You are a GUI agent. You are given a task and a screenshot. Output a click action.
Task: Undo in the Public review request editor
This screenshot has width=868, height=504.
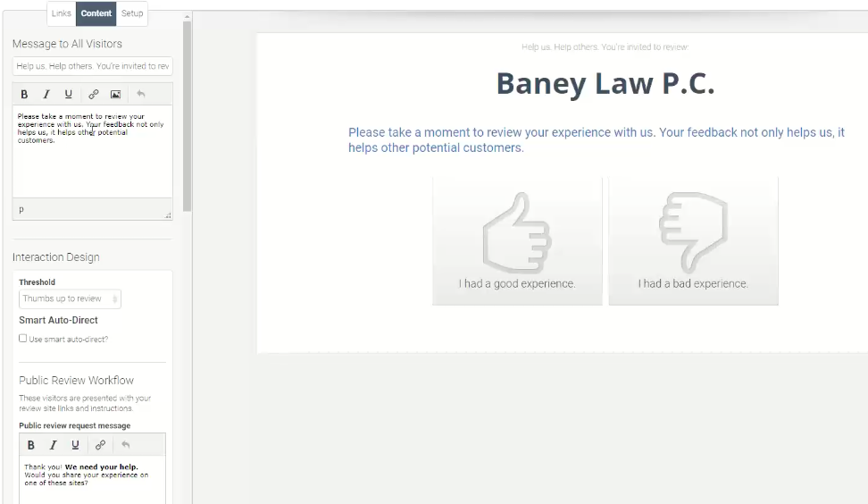(126, 445)
